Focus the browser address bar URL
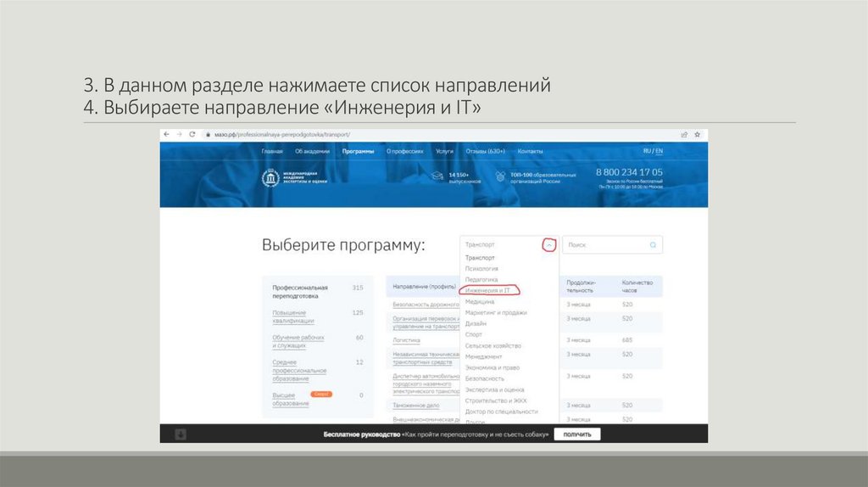Screen dimensions: 868x487 282,135
